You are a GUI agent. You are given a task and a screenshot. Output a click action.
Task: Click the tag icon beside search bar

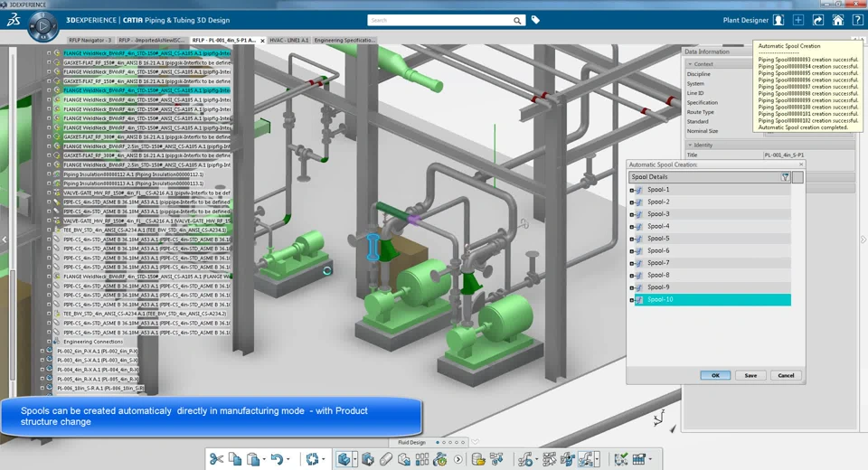[535, 20]
